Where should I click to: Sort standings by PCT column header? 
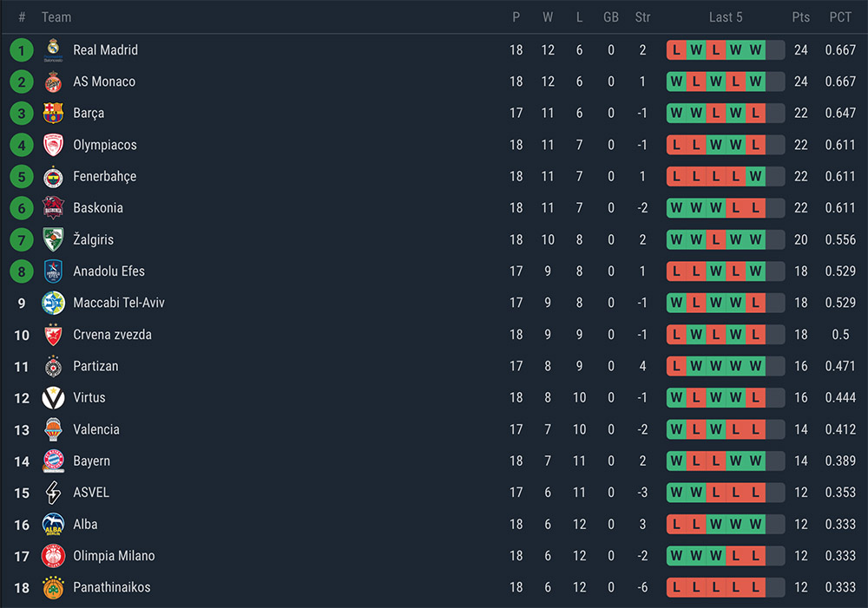click(x=840, y=17)
